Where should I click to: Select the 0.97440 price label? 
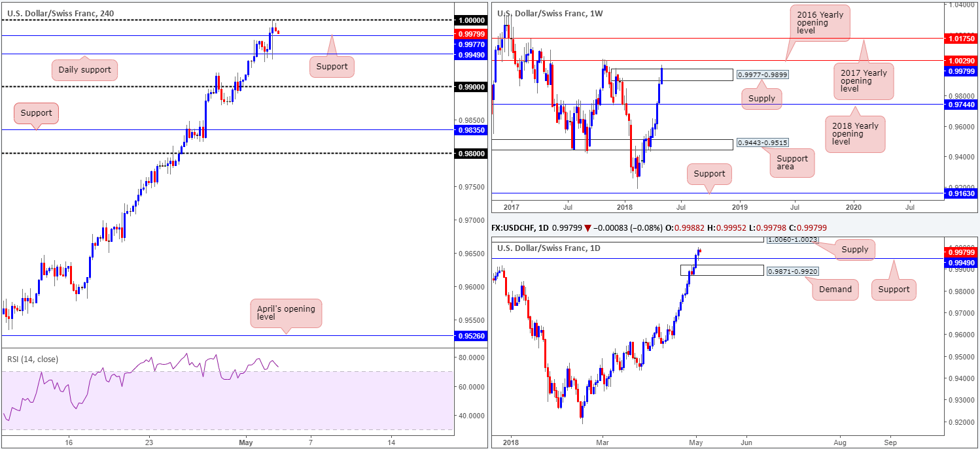click(960, 104)
